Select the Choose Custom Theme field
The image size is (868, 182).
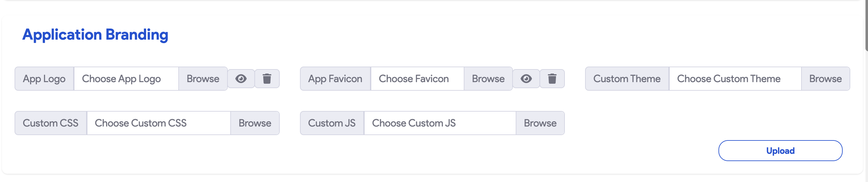click(735, 79)
